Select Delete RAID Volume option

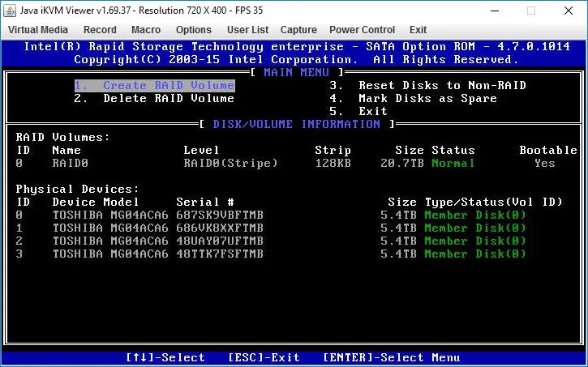(x=154, y=99)
